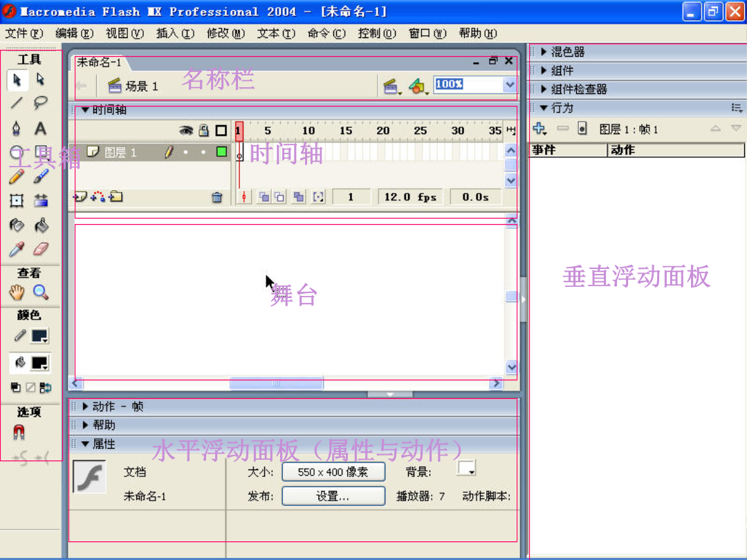Select the Eyedropper tool
Screen dimensions: 747x560
click(x=17, y=249)
